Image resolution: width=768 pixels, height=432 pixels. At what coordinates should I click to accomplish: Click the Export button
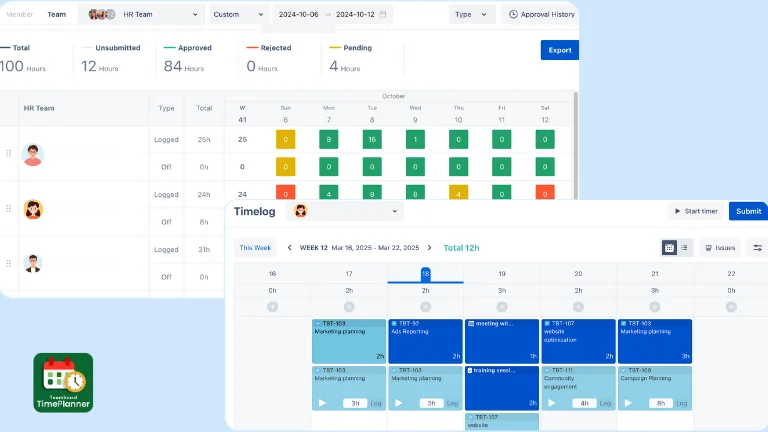[x=559, y=50]
